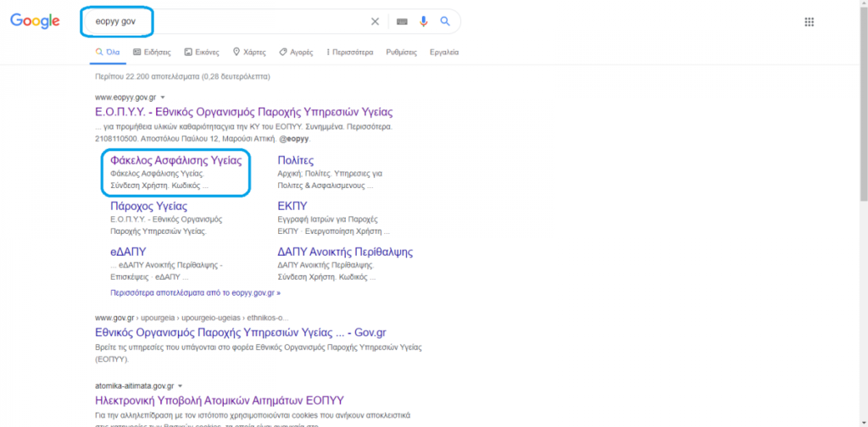Expand the arrow next to atomika-aitimata.gov.gr
This screenshot has height=427, width=868.
[181, 385]
